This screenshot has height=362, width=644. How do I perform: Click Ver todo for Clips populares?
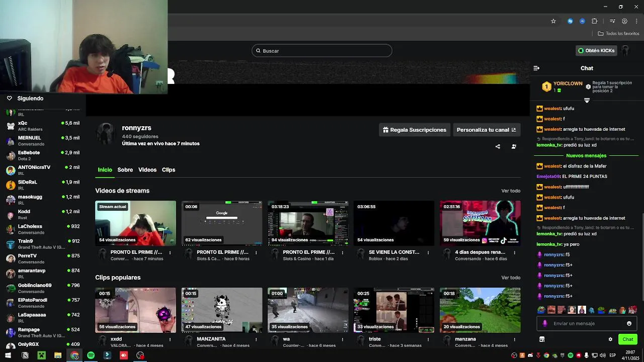click(511, 278)
